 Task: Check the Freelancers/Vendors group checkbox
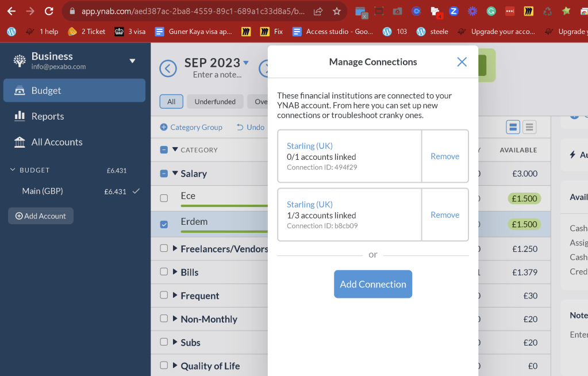164,248
